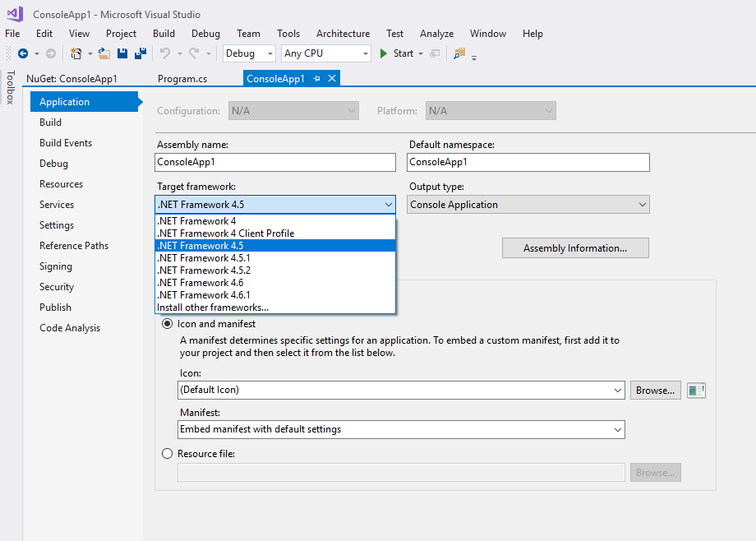Image resolution: width=756 pixels, height=541 pixels.
Task: Choose .NET Framework 4.6.1 option
Action: (275, 295)
